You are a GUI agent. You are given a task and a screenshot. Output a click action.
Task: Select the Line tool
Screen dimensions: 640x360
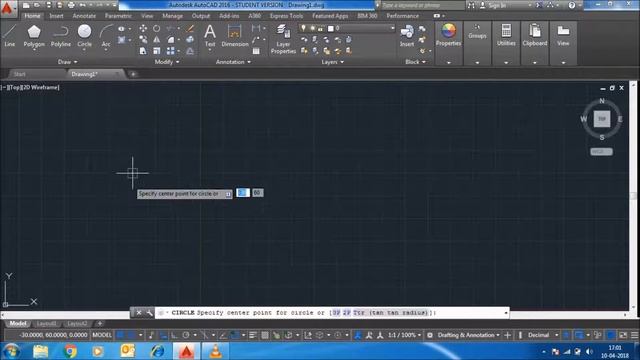[x=9, y=36]
